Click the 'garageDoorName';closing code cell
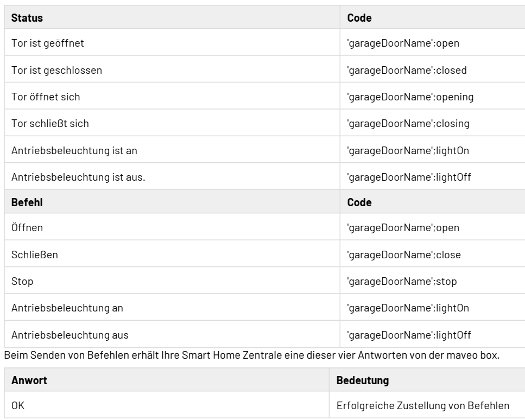 click(x=408, y=123)
